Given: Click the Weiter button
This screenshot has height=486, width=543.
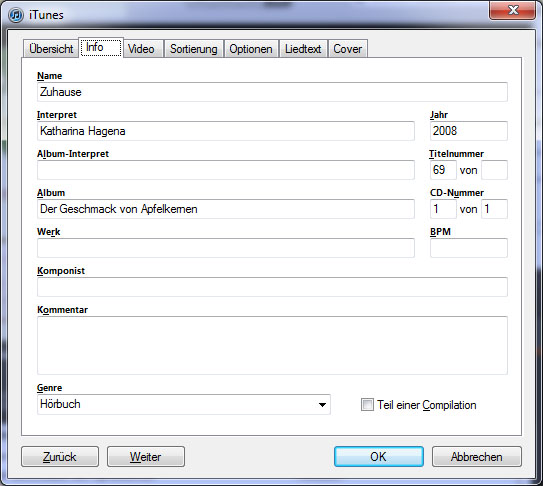Looking at the screenshot, I should coord(146,457).
